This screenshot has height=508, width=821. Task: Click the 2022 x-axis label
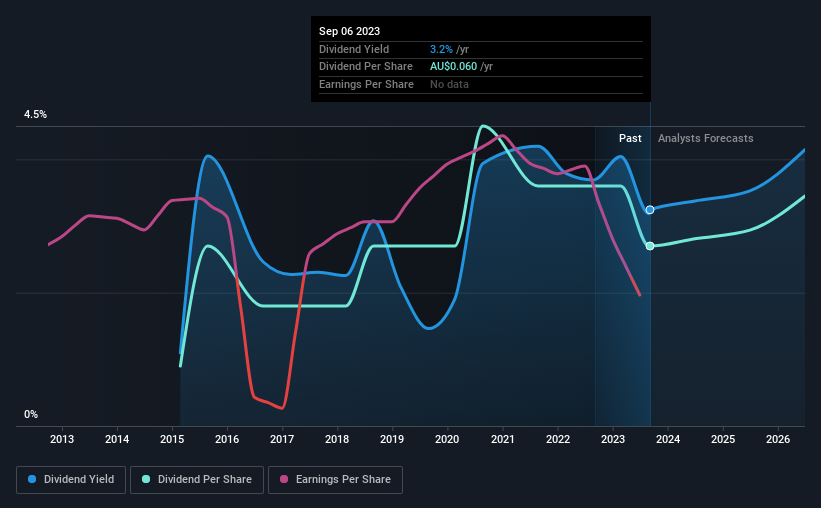pos(558,439)
